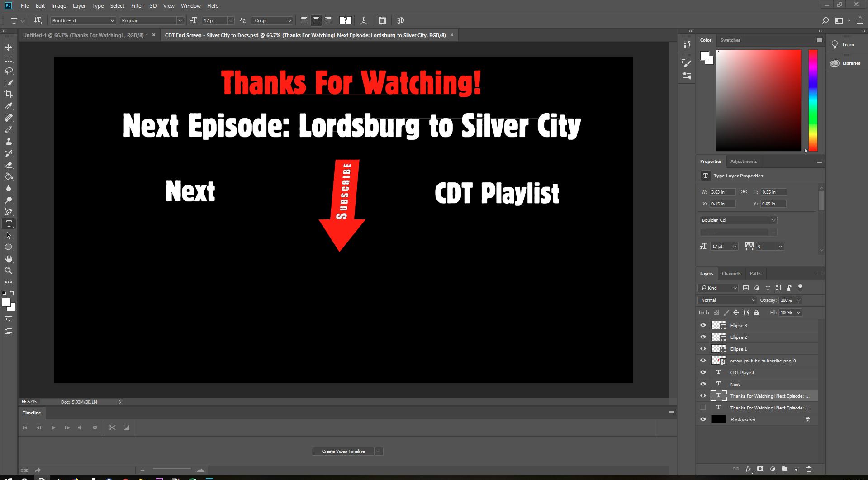Select the Eyedropper tool
Viewport: 868px width, 480px height.
[x=9, y=106]
